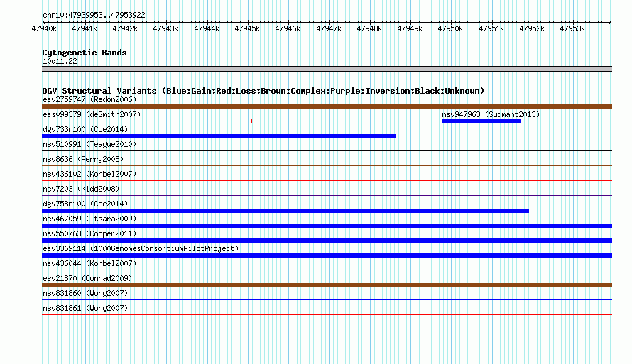Open nsv831860 (Wong2007) variant label
The width and height of the screenshot is (632, 364).
(85, 293)
